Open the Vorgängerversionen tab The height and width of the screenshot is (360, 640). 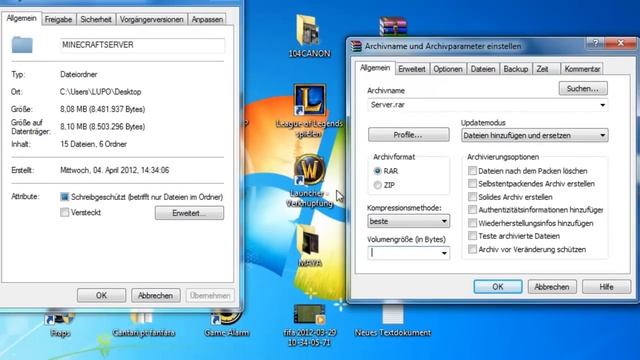click(x=151, y=19)
